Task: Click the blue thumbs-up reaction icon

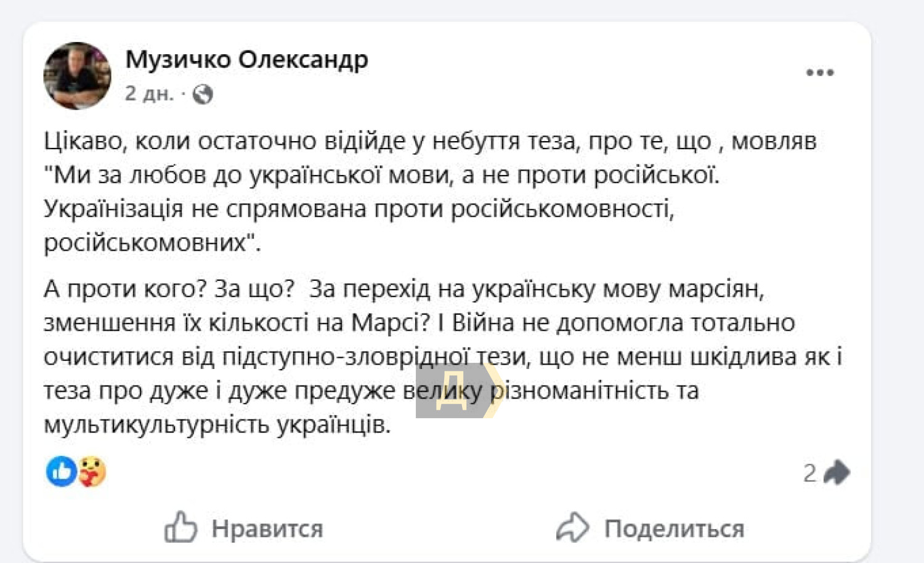Action: 61,472
